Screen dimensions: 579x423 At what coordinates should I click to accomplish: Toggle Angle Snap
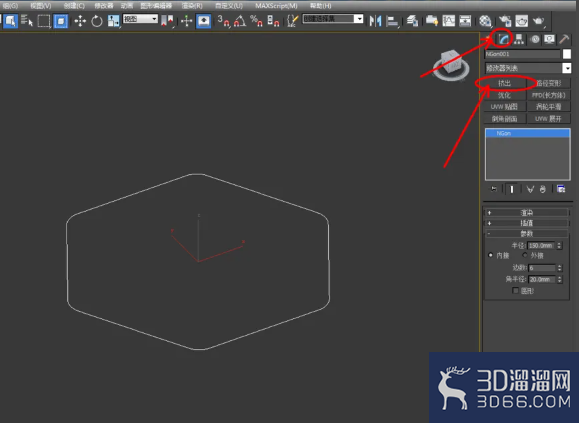coord(240,21)
